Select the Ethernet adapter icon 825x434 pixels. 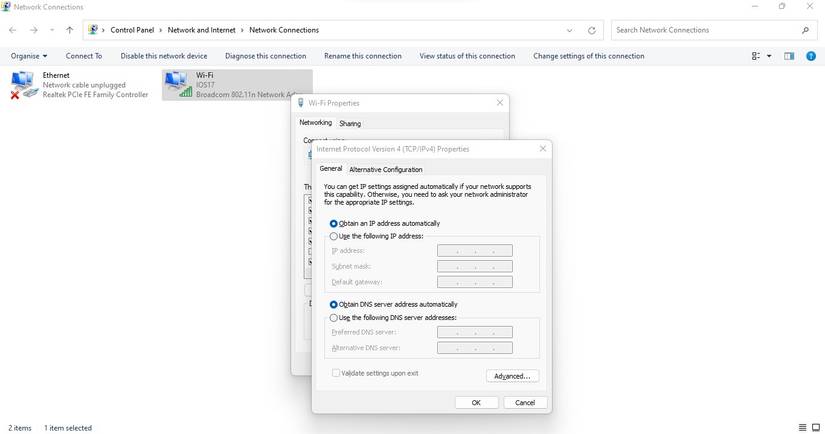[24, 85]
